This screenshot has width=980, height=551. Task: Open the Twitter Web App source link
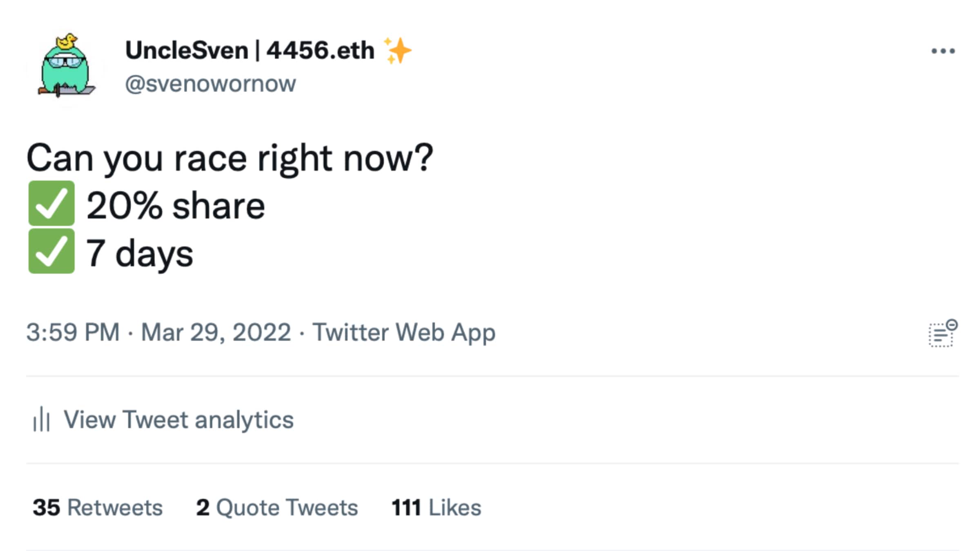(404, 332)
